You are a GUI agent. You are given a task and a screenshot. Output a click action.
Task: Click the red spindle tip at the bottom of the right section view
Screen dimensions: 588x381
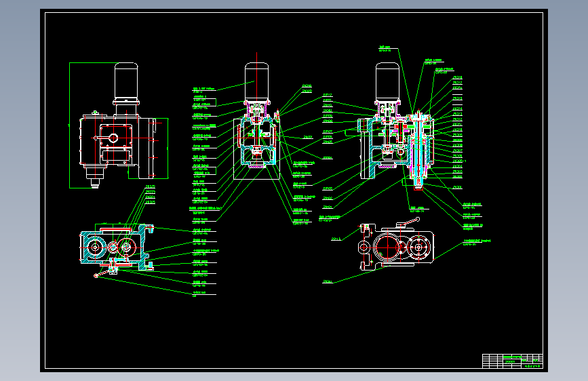[418, 188]
